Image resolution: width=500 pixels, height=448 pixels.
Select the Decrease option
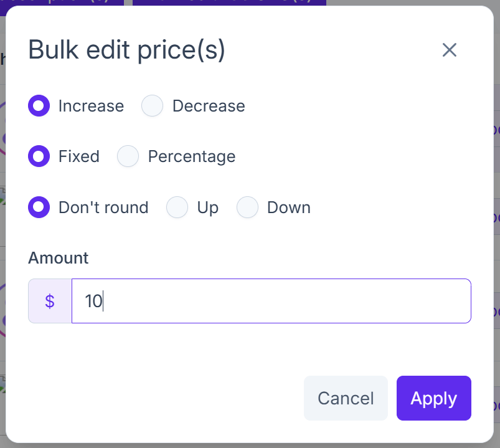tap(152, 106)
